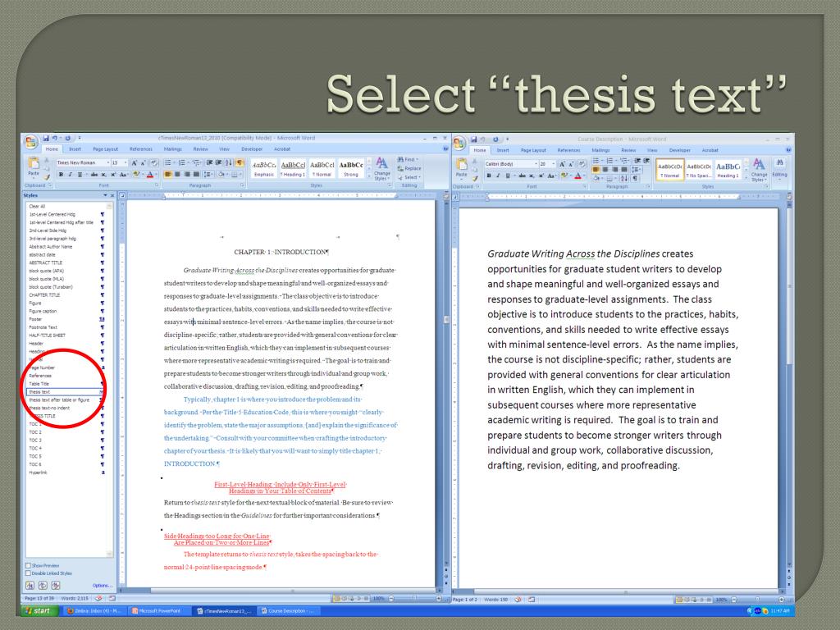Image resolution: width=840 pixels, height=630 pixels.
Task: Click zoom slider in left window status bar
Action: (x=415, y=598)
